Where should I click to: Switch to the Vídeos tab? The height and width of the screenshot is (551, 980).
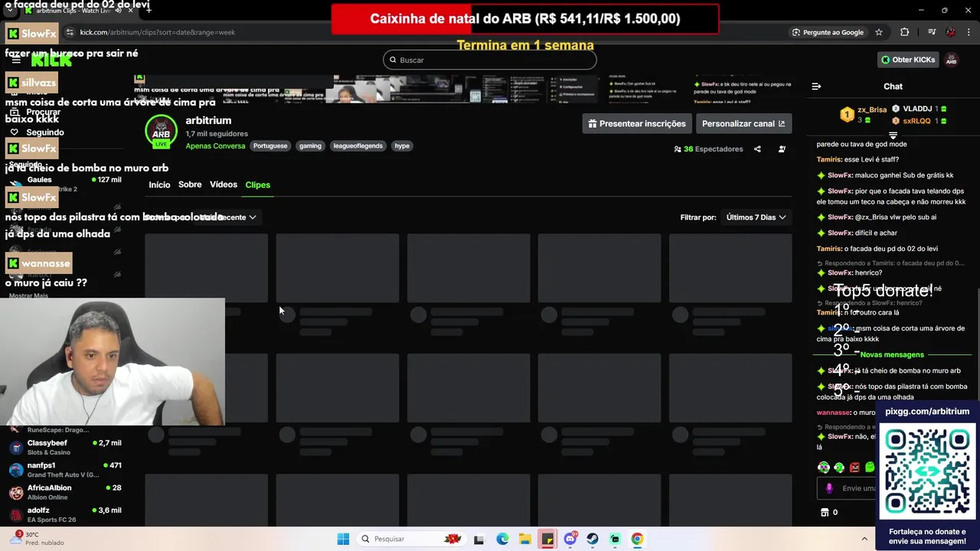pyautogui.click(x=224, y=184)
